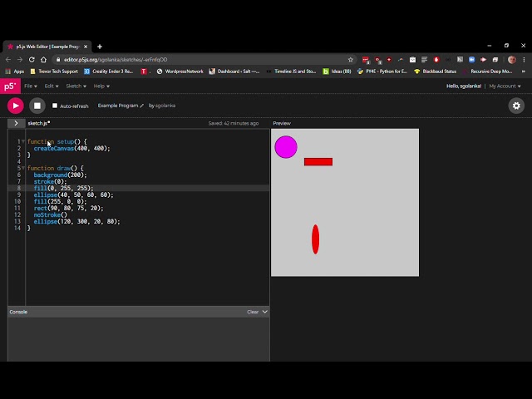Image resolution: width=532 pixels, height=399 pixels.
Task: Click the magenta circle in the preview
Action: (x=286, y=147)
